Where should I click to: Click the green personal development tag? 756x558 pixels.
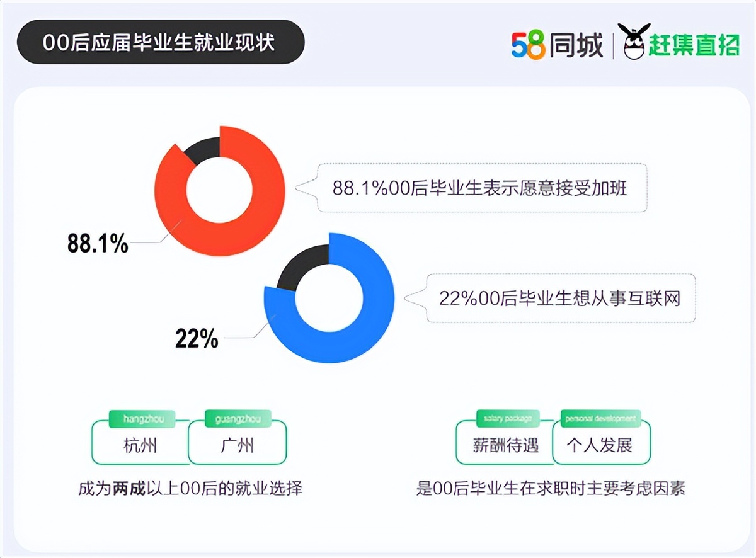coord(600,418)
